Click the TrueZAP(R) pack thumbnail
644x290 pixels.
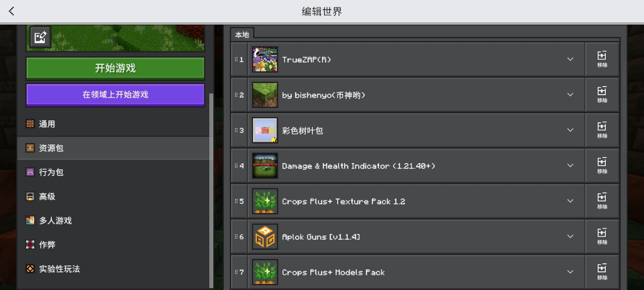[265, 59]
